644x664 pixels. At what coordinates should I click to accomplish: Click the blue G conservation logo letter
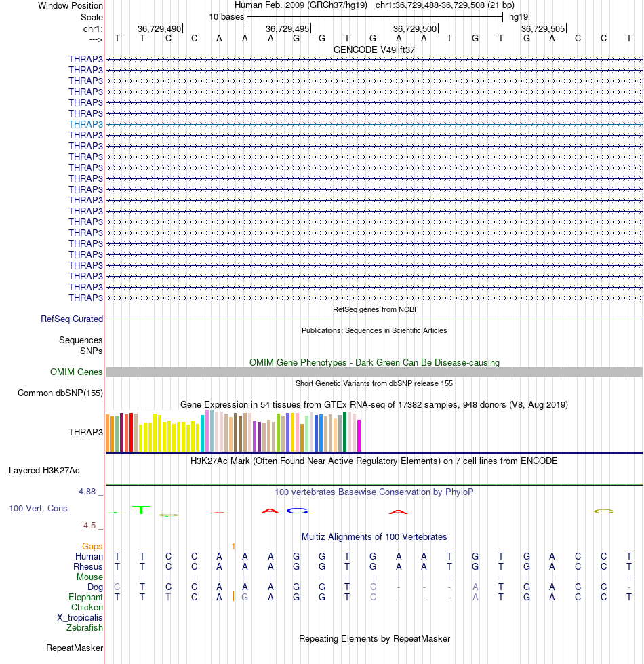(297, 511)
